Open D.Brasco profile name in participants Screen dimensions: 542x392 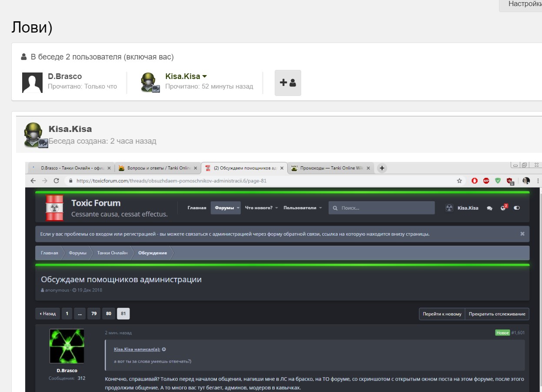[65, 76]
